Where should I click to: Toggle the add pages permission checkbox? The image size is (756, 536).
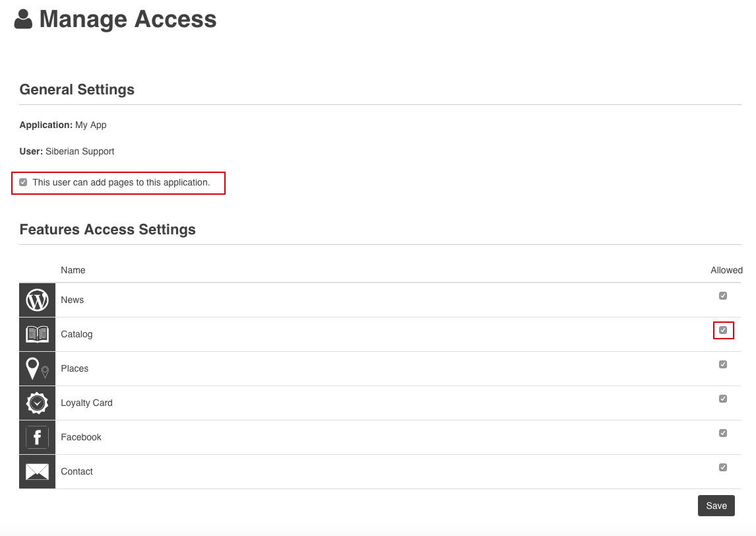pyautogui.click(x=24, y=183)
